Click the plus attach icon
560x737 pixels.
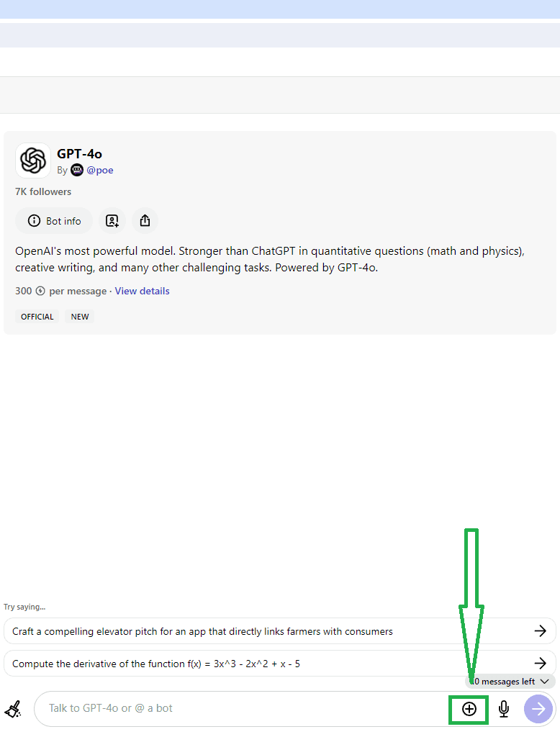[469, 710]
